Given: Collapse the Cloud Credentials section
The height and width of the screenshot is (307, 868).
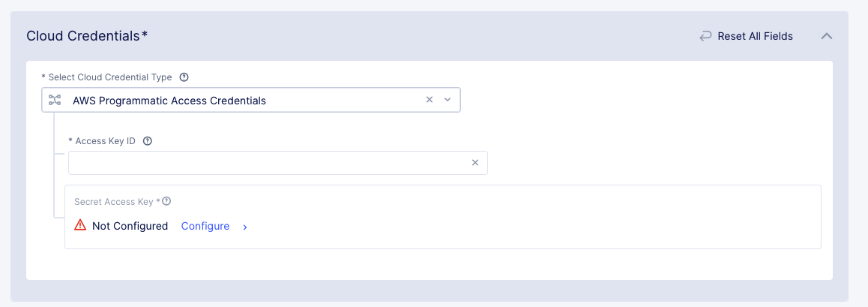Looking at the screenshot, I should (827, 36).
